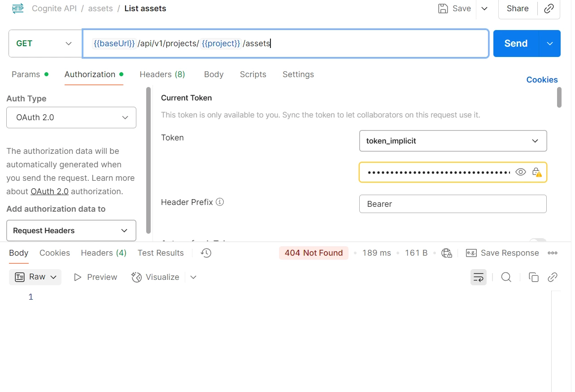Click the token lock warning icon
Viewport: 575px width, 392px height.
tap(537, 172)
